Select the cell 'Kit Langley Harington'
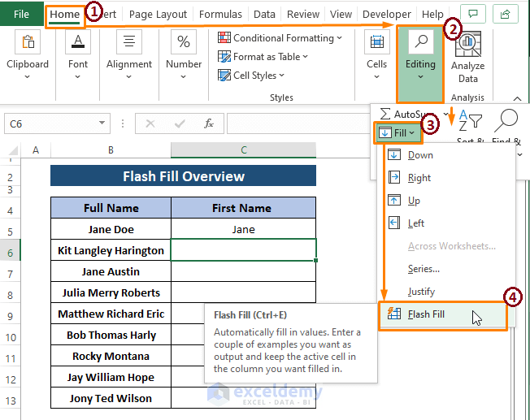This screenshot has height=420, width=530. 111,250
